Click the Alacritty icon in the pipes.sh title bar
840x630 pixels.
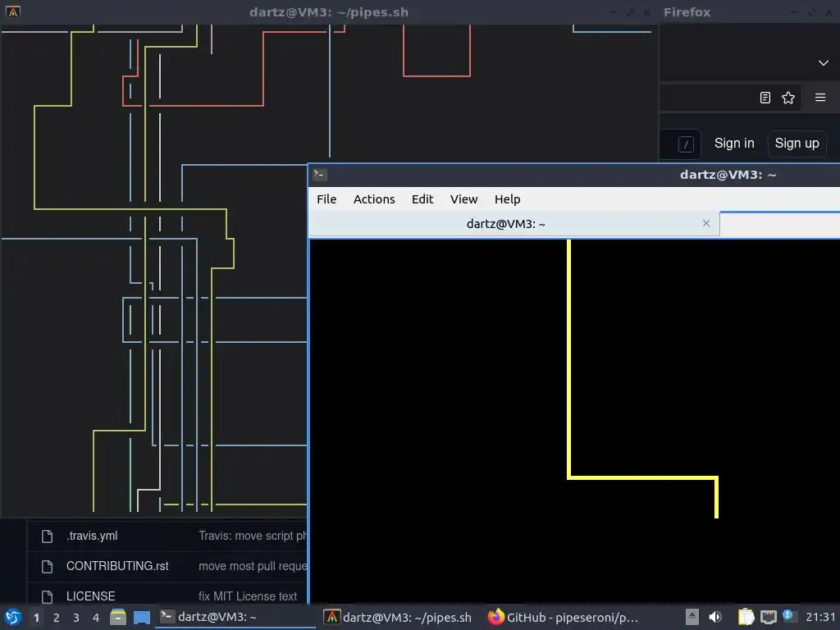13,11
